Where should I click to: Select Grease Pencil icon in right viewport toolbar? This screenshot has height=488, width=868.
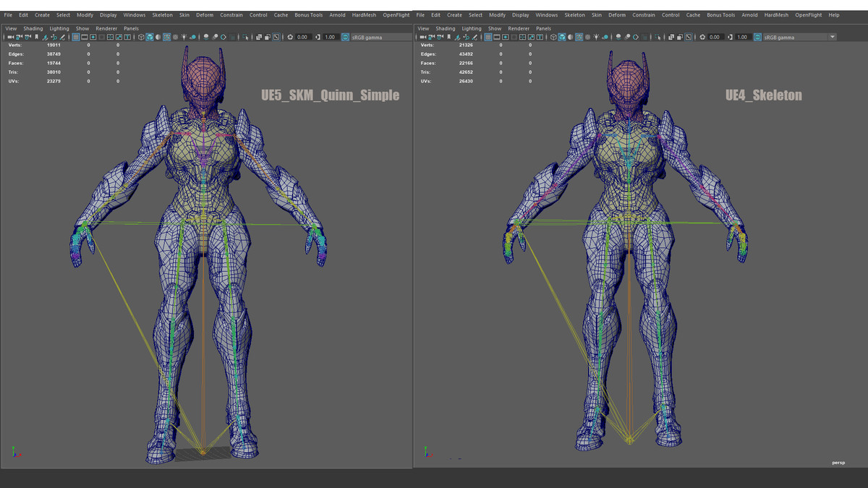click(x=475, y=37)
